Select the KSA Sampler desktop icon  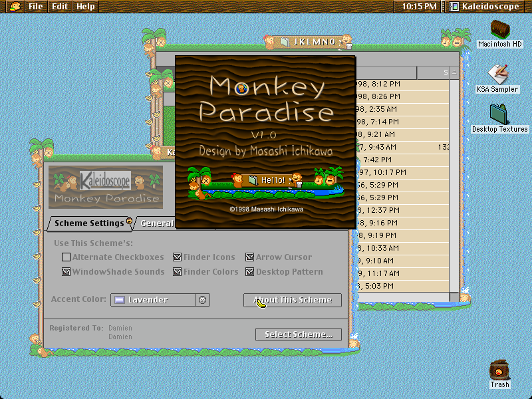(x=497, y=74)
